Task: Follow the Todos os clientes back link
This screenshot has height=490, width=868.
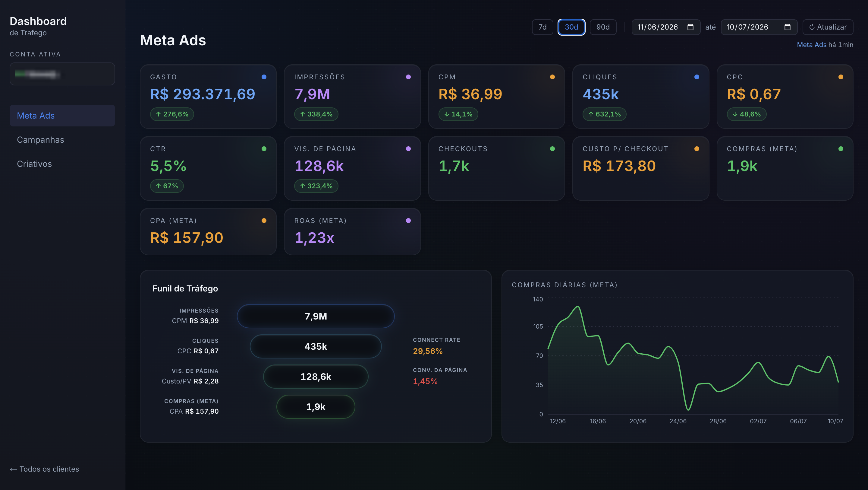Action: (x=44, y=469)
